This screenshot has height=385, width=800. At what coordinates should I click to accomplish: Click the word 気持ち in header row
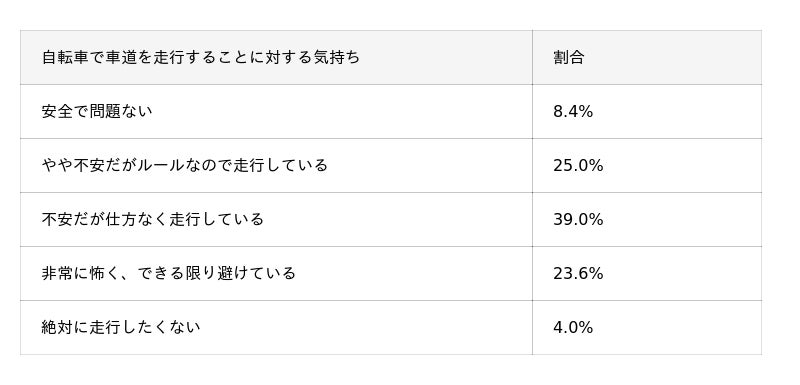(336, 58)
